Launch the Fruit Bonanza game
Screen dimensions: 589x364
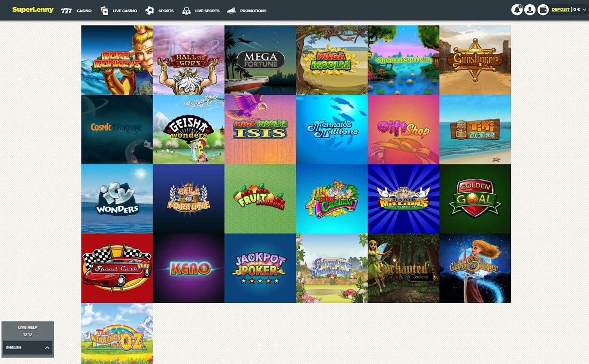tap(260, 199)
